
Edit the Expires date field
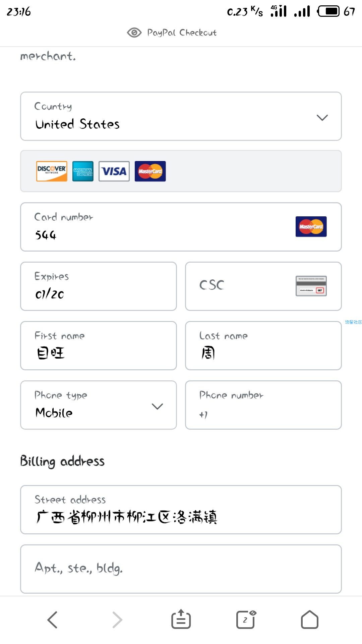[x=99, y=286]
